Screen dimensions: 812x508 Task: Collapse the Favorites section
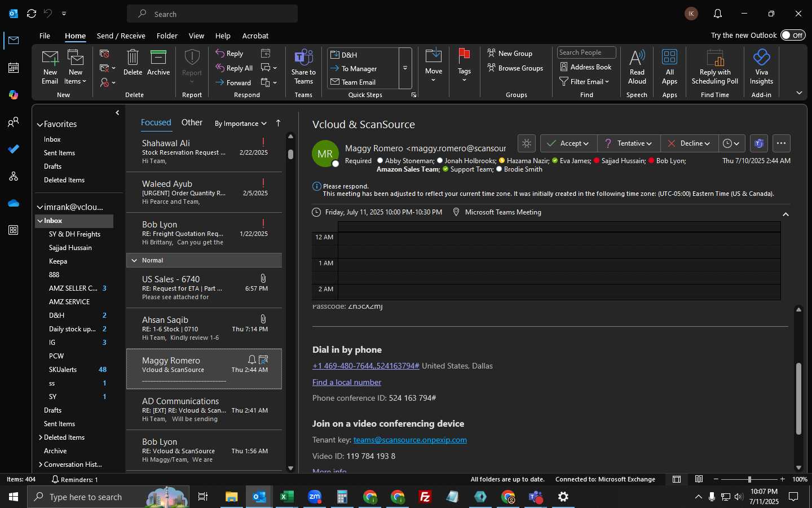40,125
